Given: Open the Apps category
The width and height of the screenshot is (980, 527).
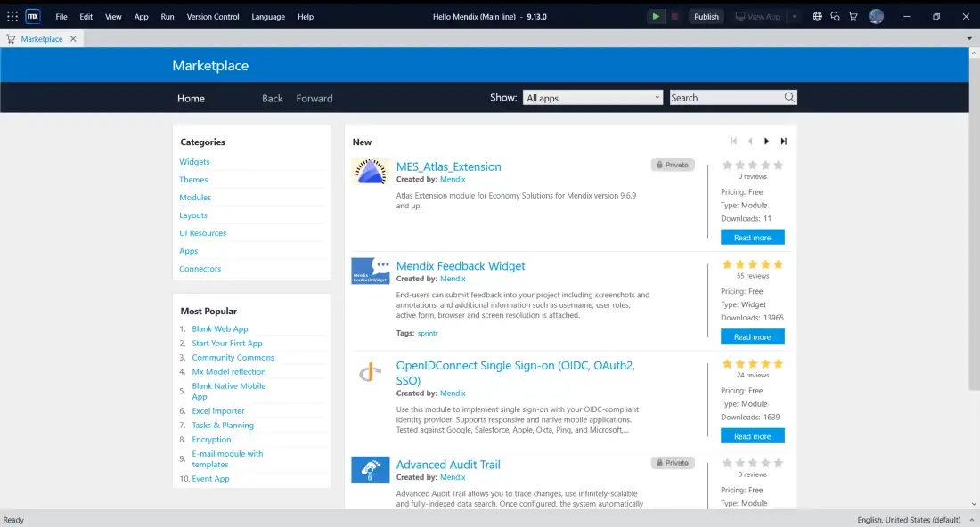Looking at the screenshot, I should pyautogui.click(x=189, y=251).
